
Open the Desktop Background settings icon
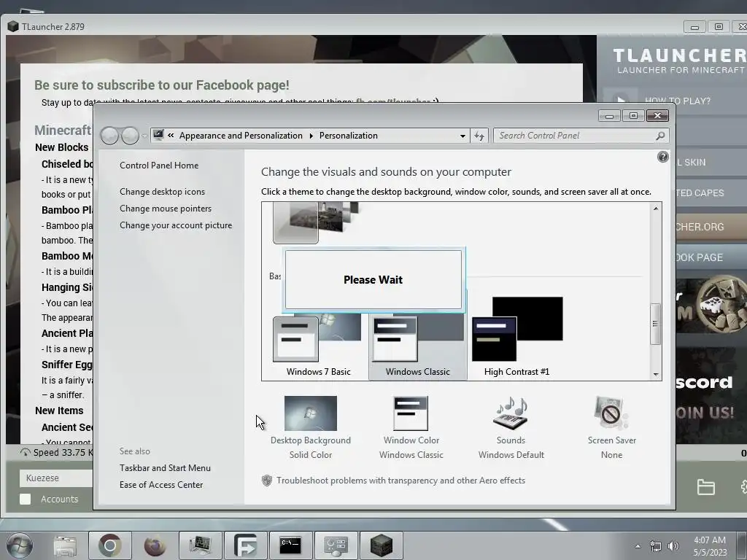pos(311,413)
